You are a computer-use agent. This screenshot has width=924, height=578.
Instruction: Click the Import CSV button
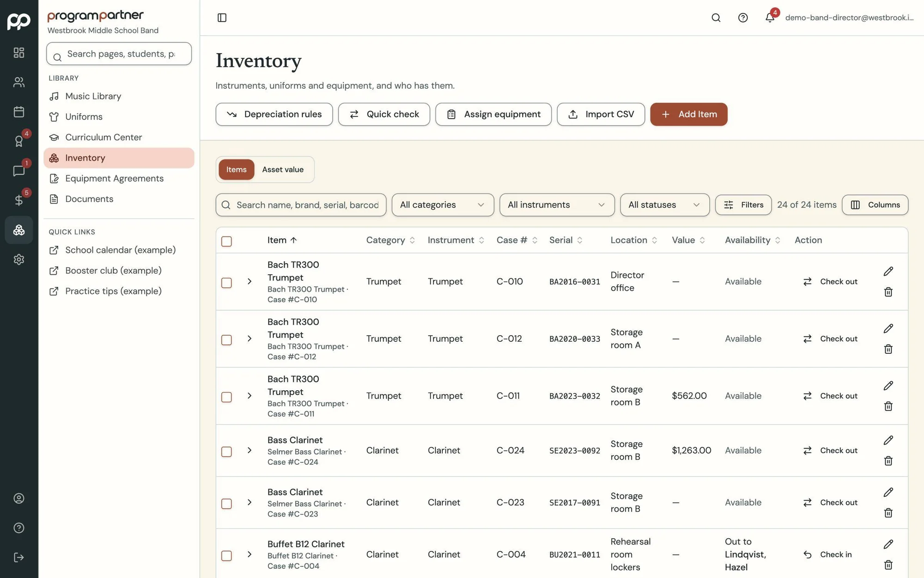(x=601, y=114)
